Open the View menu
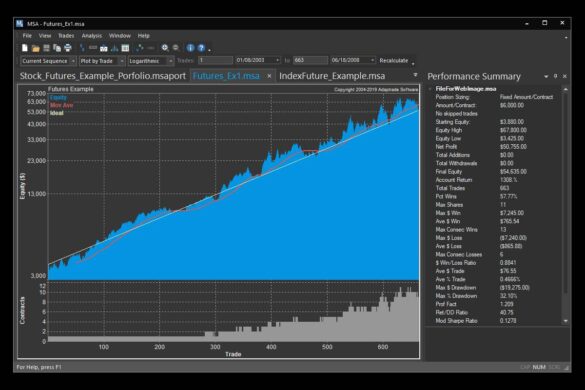 (x=45, y=36)
